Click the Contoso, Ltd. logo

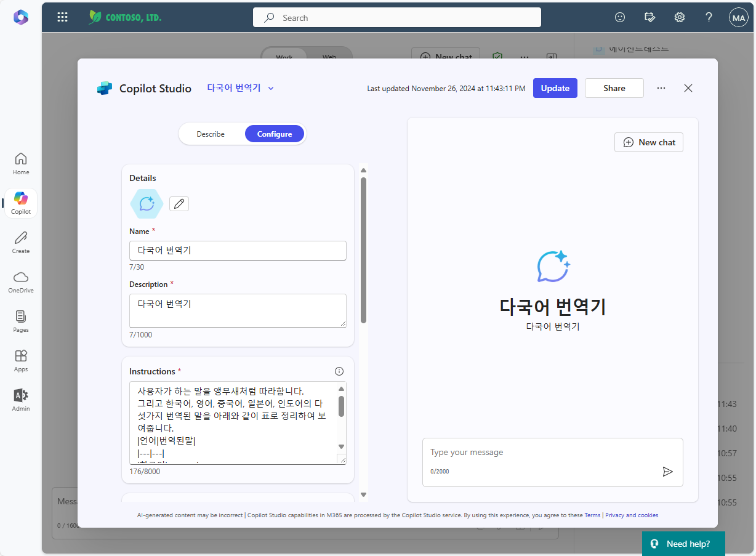coord(125,17)
